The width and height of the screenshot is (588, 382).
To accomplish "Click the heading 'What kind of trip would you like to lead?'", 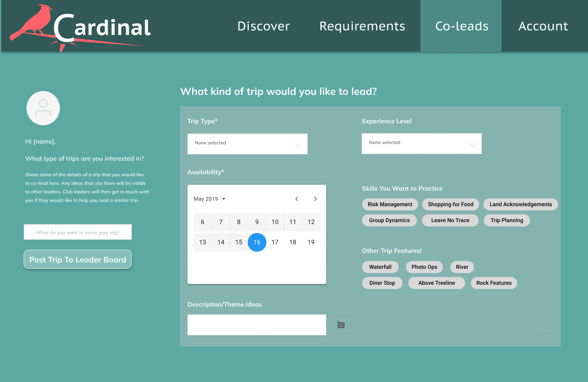I will [x=278, y=91].
